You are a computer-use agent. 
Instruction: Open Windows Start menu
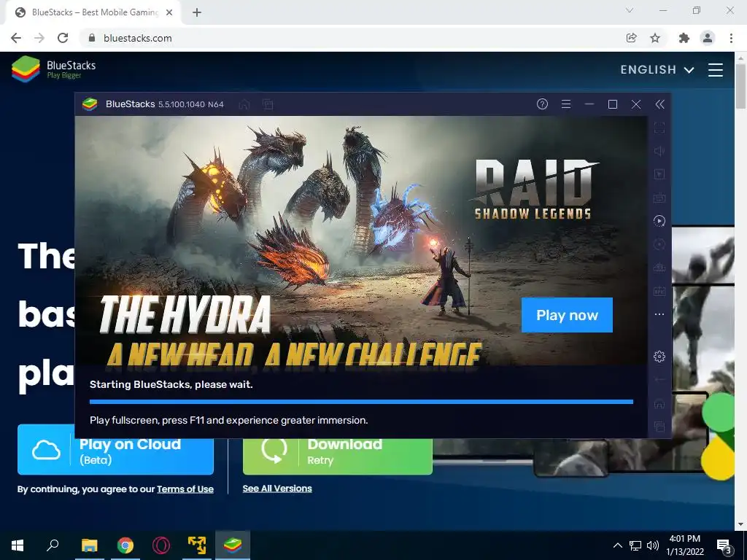(x=18, y=545)
